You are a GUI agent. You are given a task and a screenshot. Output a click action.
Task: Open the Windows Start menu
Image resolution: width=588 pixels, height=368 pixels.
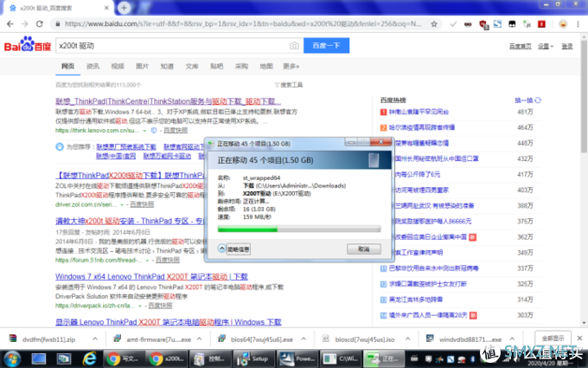tap(12, 359)
